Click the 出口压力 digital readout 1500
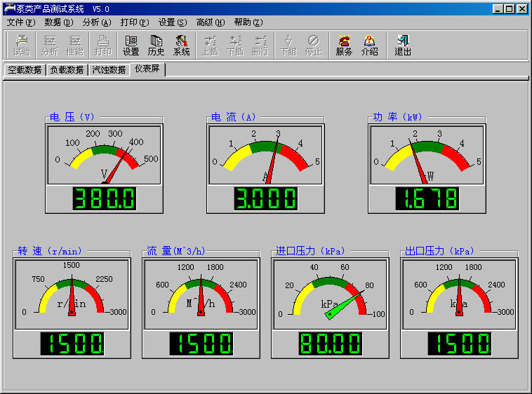532x394 pixels. click(460, 344)
